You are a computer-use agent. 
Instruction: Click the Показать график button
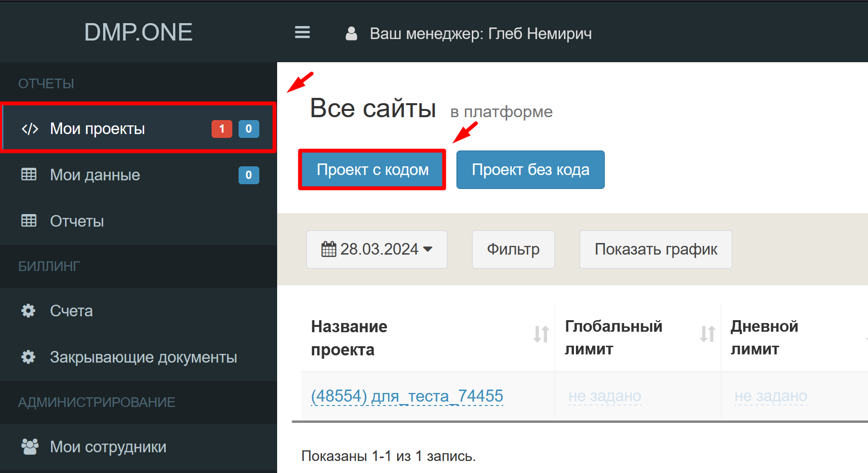tap(656, 249)
